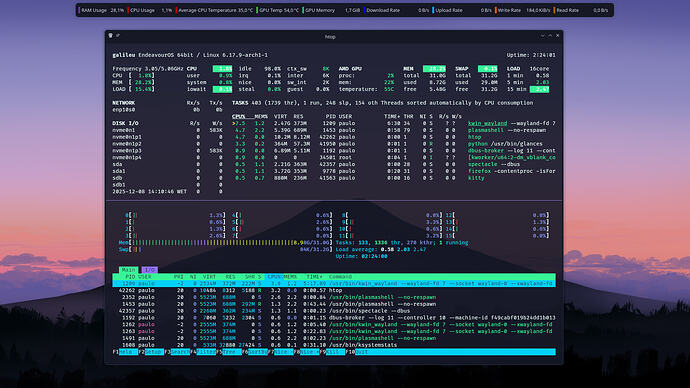
Task: Click the CPU core 15 meter
Action: 497,236
